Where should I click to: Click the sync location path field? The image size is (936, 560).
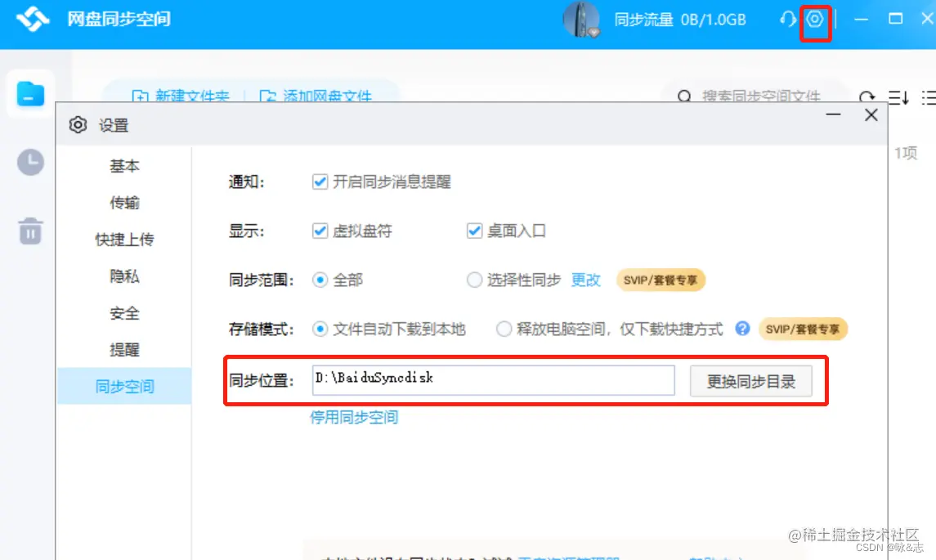tap(493, 380)
